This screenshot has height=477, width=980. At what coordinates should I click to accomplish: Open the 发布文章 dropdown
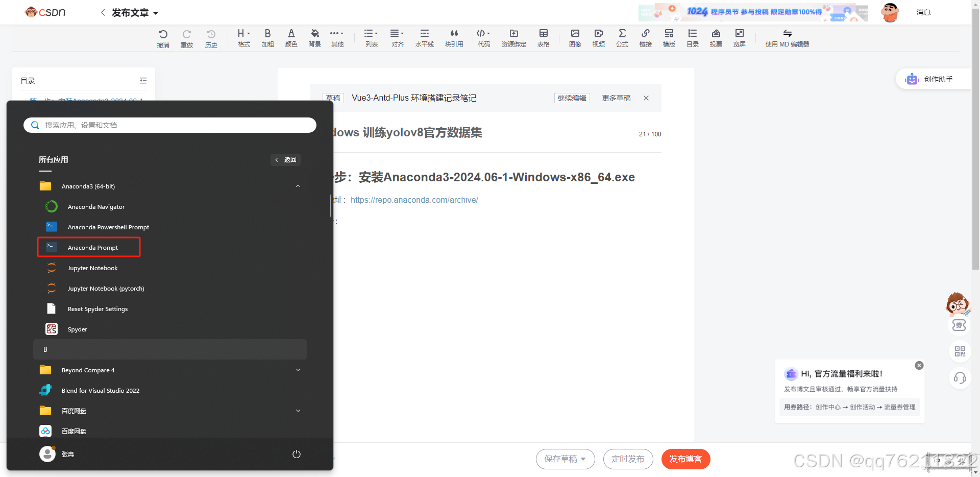pos(135,13)
